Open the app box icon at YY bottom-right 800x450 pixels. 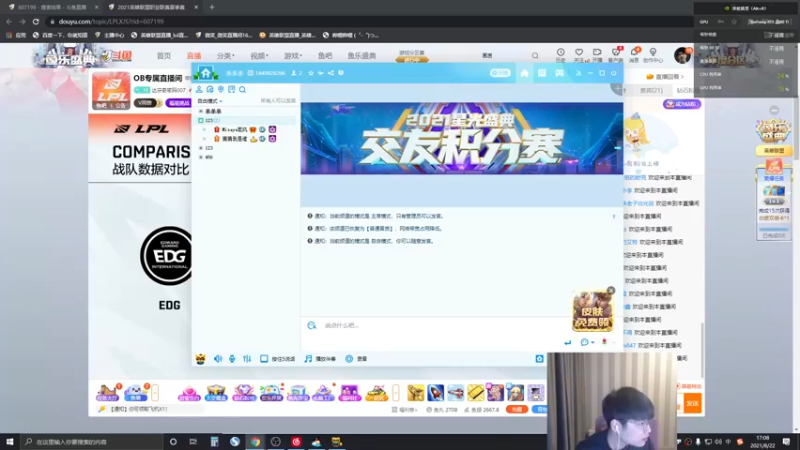click(x=539, y=359)
